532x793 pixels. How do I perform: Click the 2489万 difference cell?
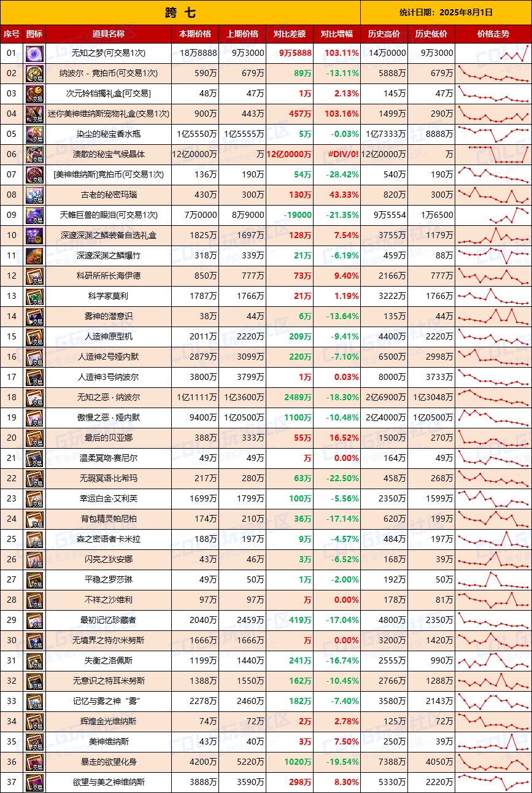[x=290, y=398]
